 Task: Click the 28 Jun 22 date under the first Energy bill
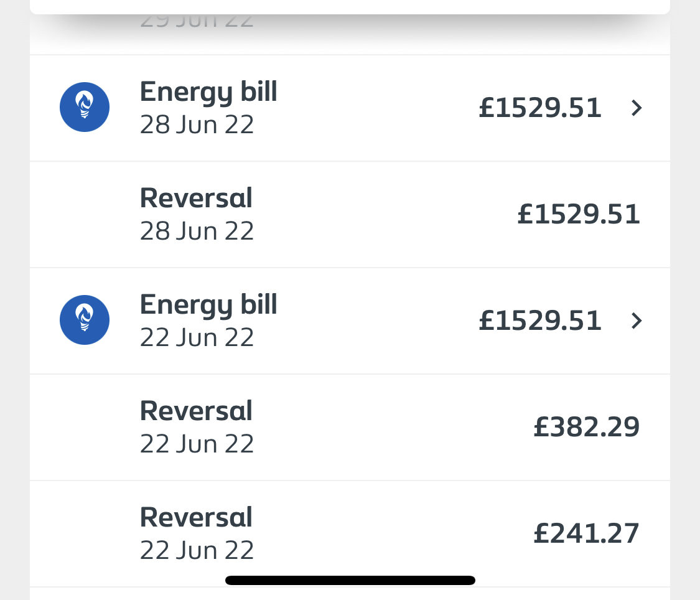(197, 125)
